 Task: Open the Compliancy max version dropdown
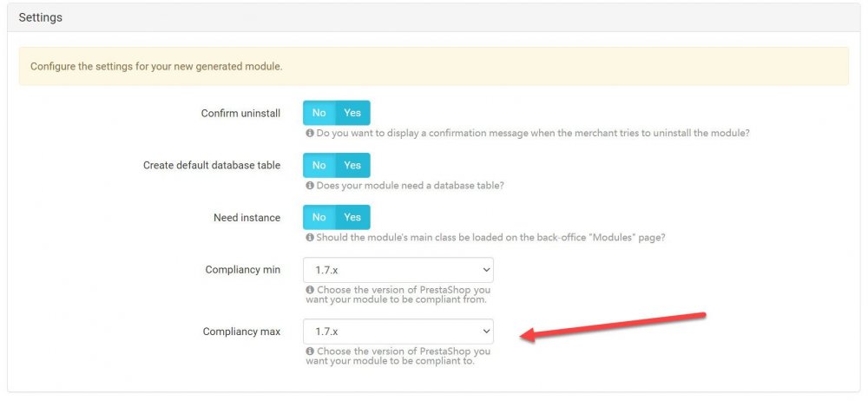pyautogui.click(x=398, y=332)
